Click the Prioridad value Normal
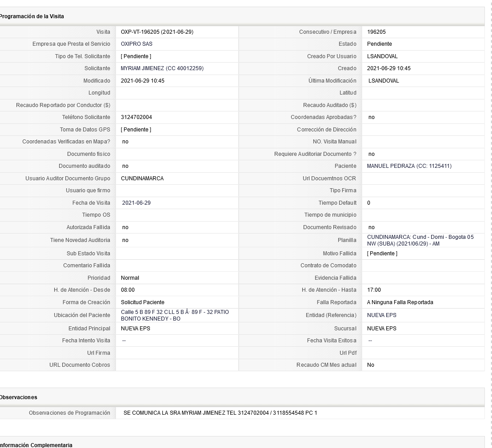This screenshot has width=492, height=448. click(130, 278)
